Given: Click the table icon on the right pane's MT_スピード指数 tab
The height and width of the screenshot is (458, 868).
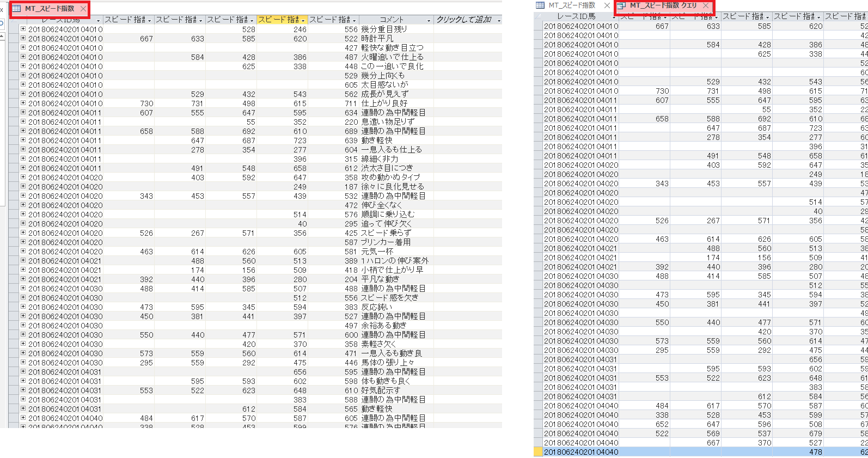Looking at the screenshot, I should coord(540,5).
